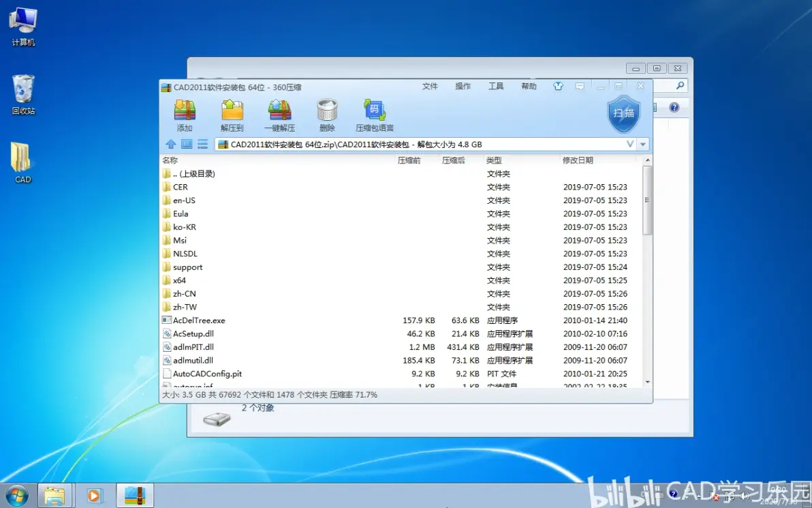
Task: Select the AcDelTree.exe file icon
Action: [167, 320]
